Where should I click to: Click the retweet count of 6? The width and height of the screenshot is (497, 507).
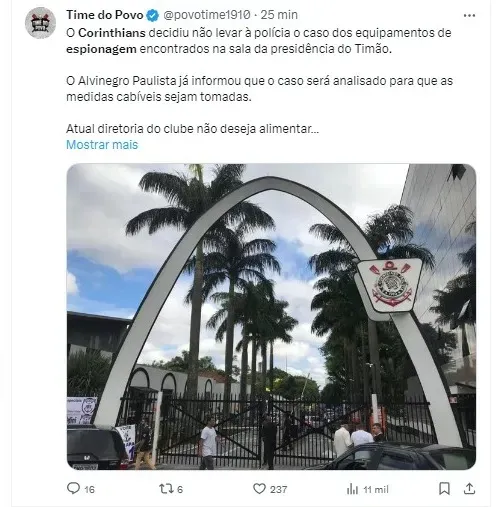pos(180,489)
